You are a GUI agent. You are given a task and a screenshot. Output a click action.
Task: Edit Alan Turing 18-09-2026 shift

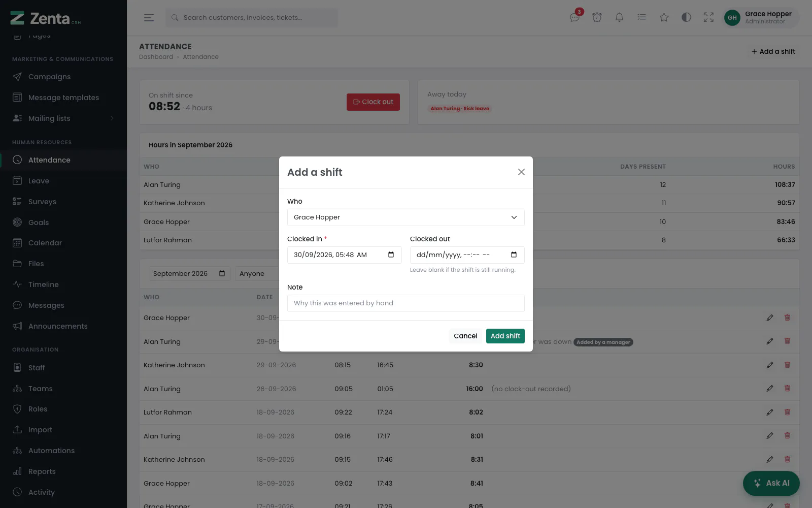[x=770, y=436]
